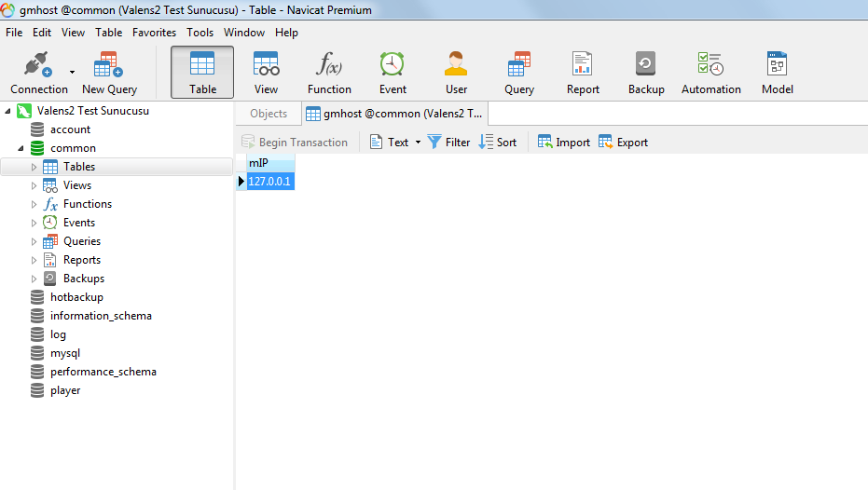Click the Sort button
The image size is (868, 490).
coord(498,143)
